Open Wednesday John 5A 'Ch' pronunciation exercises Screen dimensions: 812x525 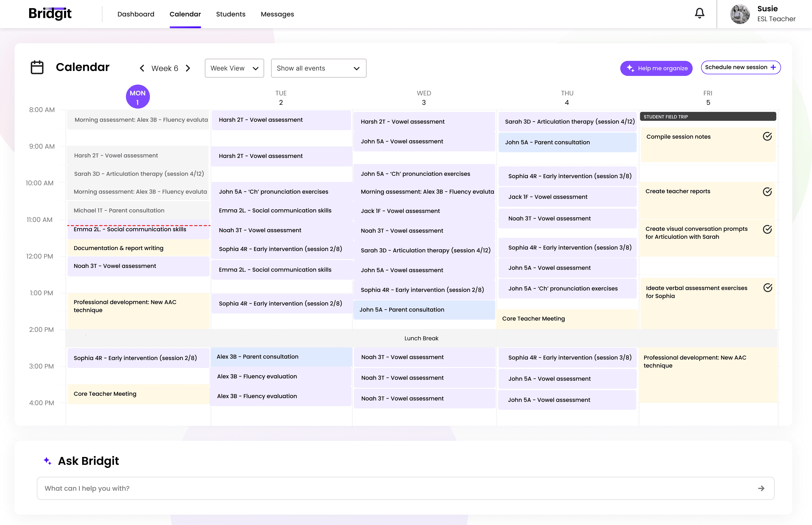click(424, 174)
